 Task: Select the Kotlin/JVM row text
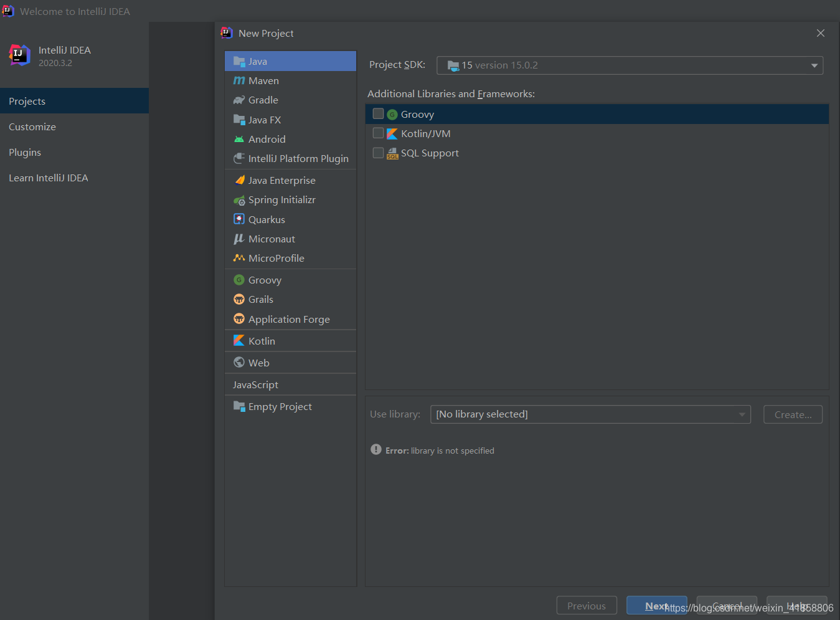coord(426,133)
